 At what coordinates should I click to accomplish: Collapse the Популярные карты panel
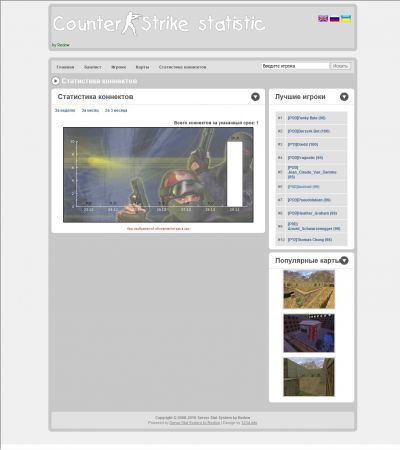[344, 261]
